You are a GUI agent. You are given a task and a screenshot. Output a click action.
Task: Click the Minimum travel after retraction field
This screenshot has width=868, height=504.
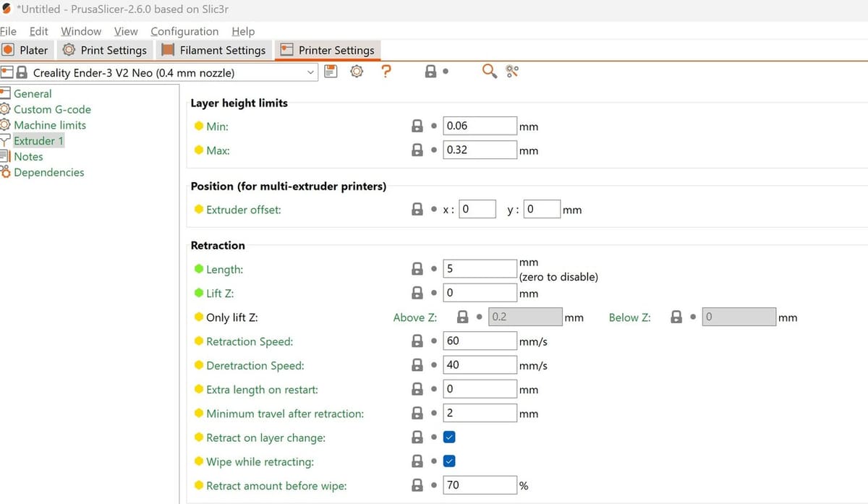pos(480,413)
